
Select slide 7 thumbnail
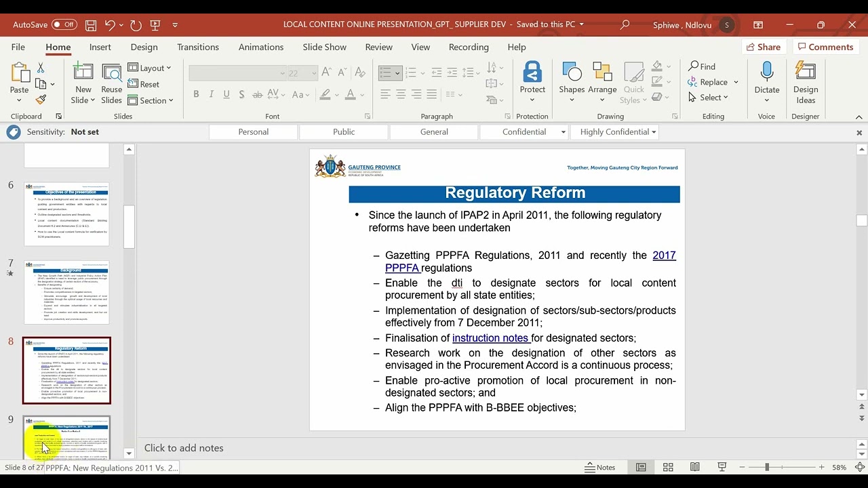tap(66, 292)
